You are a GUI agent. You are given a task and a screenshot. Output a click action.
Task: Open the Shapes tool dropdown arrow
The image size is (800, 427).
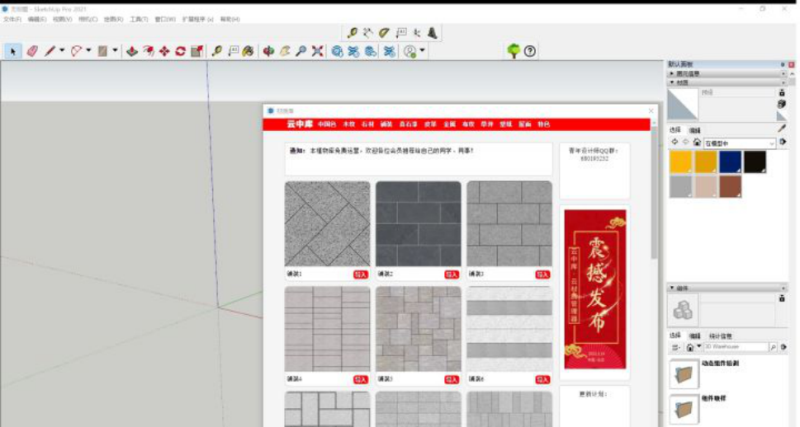[x=115, y=51]
